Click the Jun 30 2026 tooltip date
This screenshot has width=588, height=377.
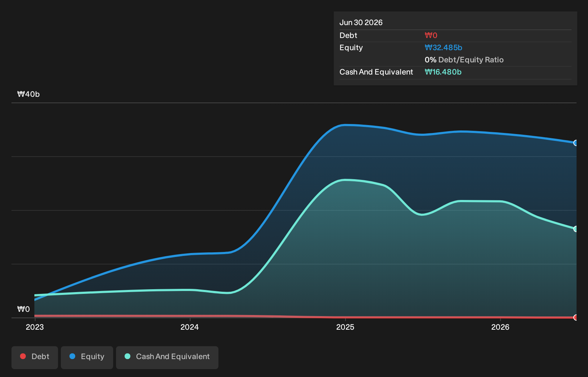coord(361,23)
